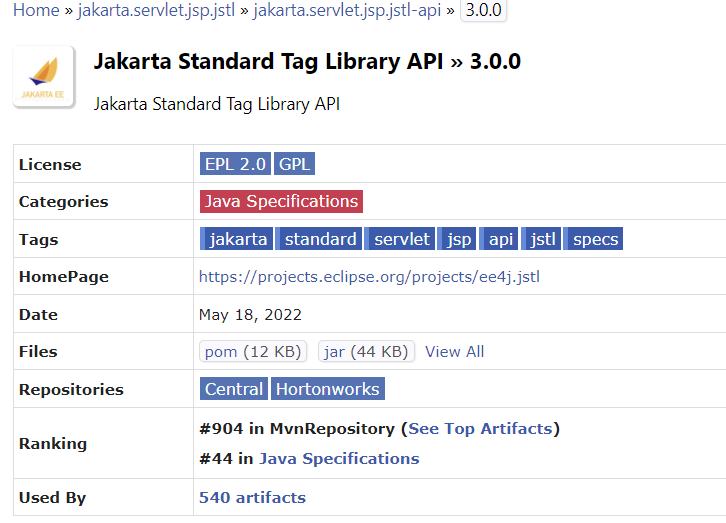The image size is (726, 523).
Task: Download the jar (44 KB) file
Action: 366,352
